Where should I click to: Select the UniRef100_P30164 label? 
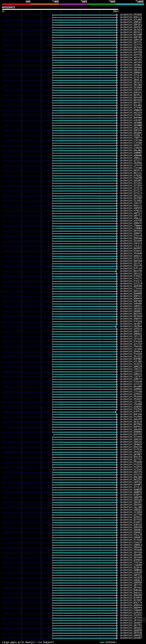pyautogui.click(x=131, y=321)
